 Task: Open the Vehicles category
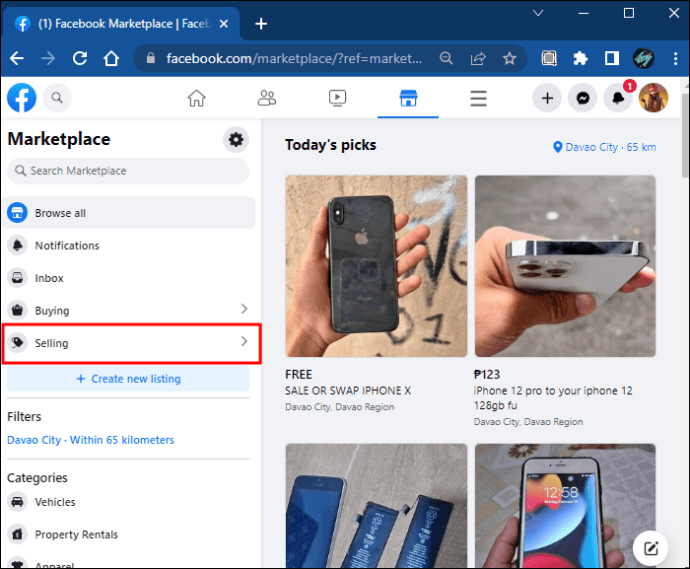click(x=128, y=502)
